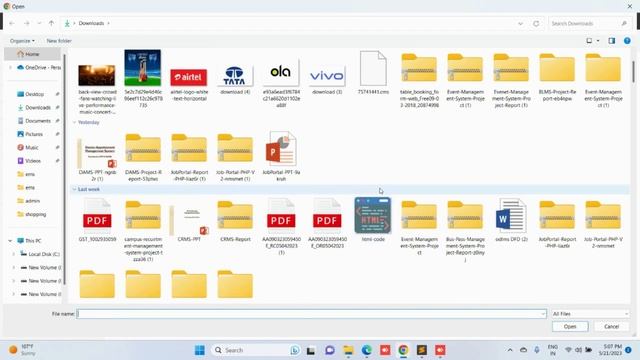
Task: Select the blank 75741445.cms file
Action: coord(373,68)
